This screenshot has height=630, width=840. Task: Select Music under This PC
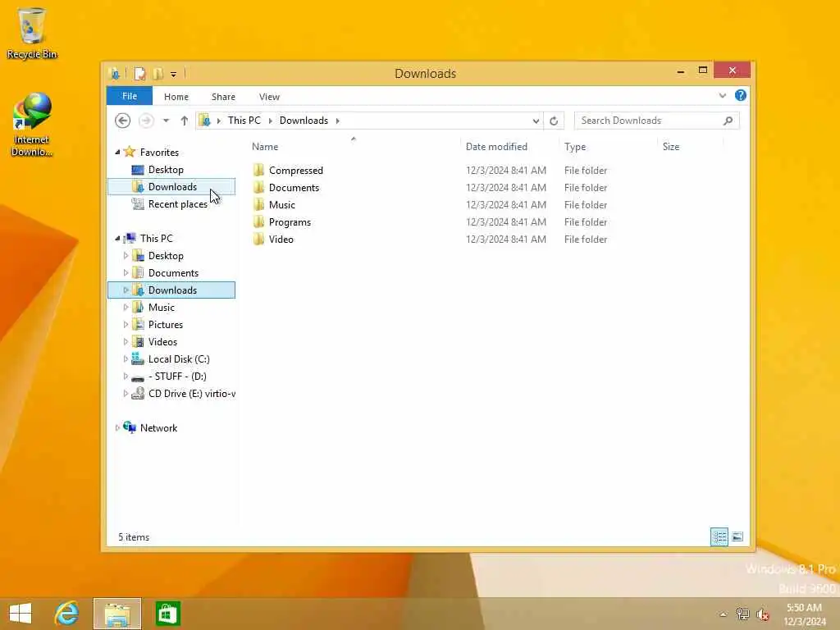pos(162,308)
